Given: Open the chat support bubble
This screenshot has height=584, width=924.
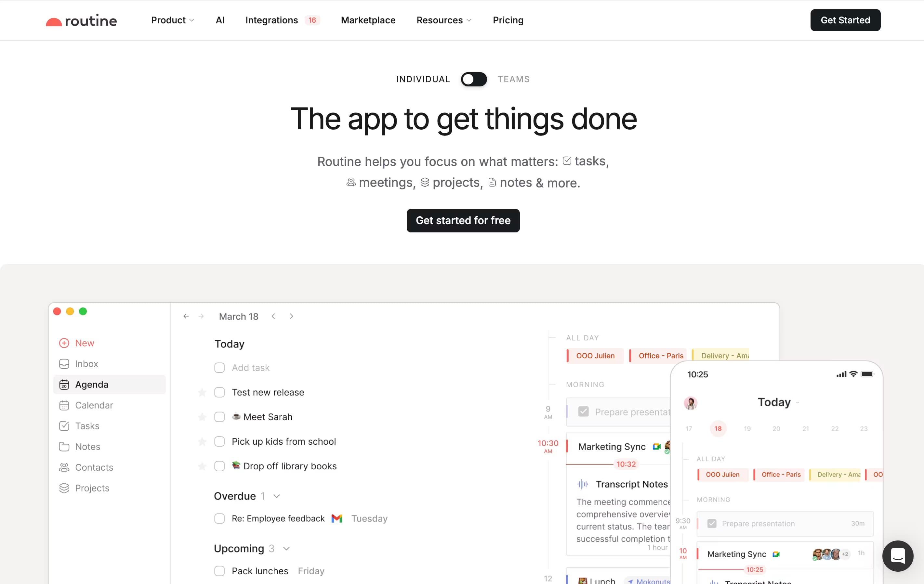Looking at the screenshot, I should (x=898, y=556).
